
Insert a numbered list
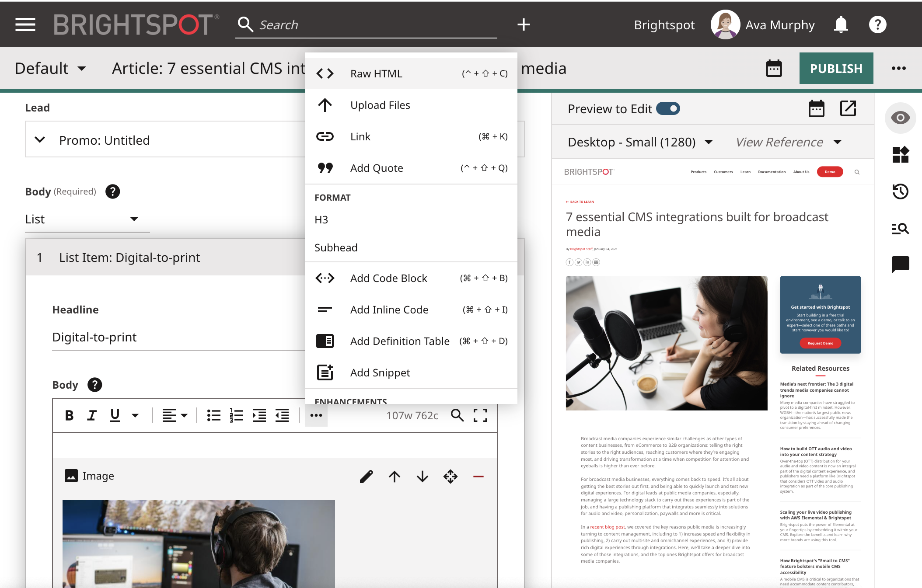tap(236, 415)
